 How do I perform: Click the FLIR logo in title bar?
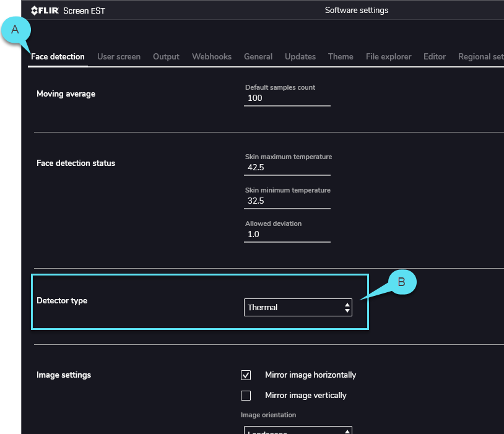45,11
